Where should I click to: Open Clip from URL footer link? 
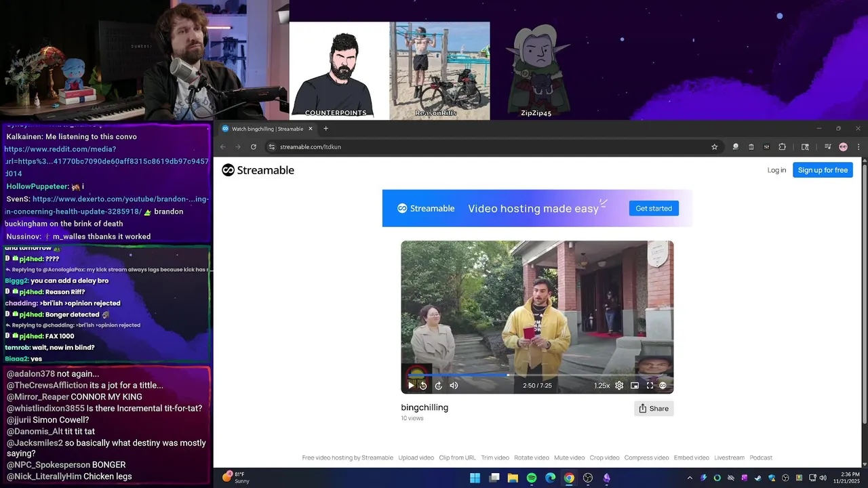(457, 457)
